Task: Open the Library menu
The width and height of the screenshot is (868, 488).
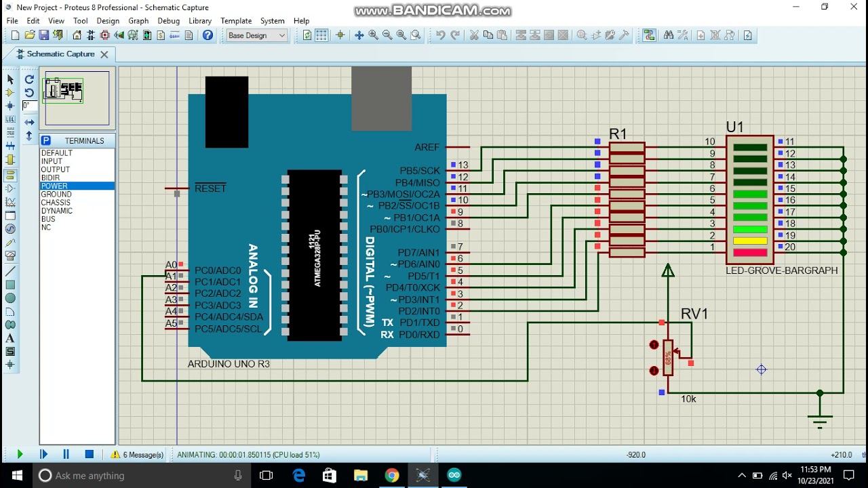Action: [199, 21]
